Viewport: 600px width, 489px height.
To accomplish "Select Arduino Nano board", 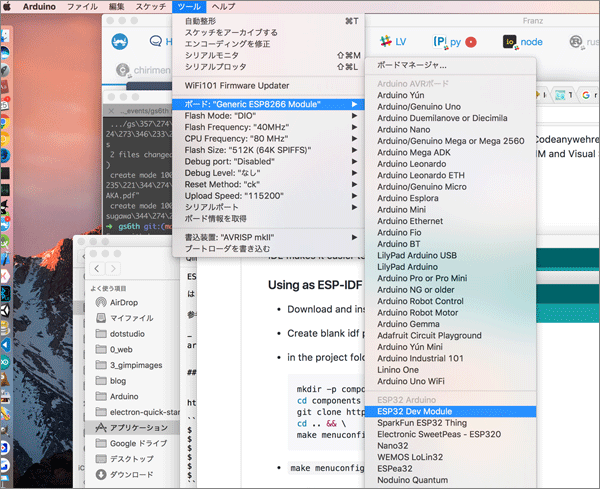I will (x=450, y=130).
